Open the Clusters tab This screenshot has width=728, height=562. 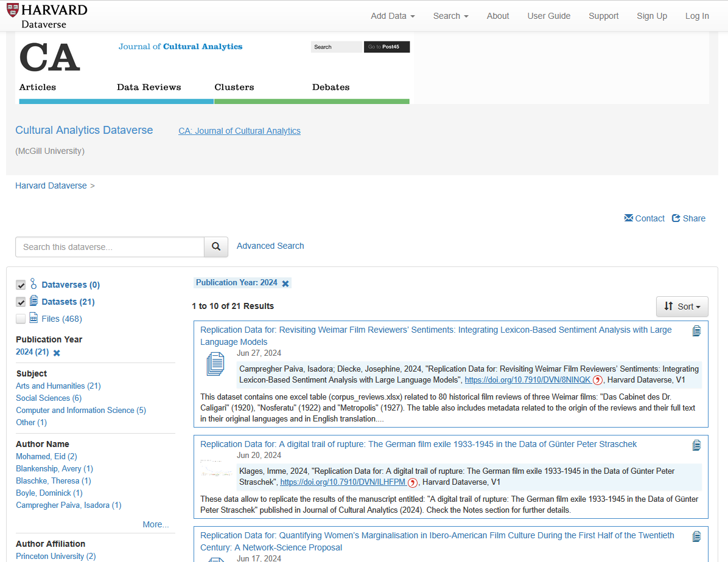tap(234, 87)
